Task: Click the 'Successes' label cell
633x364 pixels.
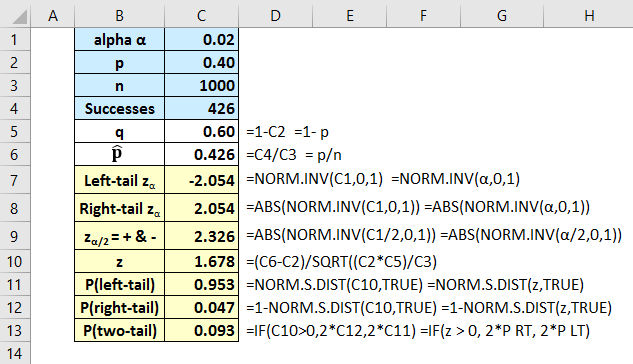Action: click(119, 109)
